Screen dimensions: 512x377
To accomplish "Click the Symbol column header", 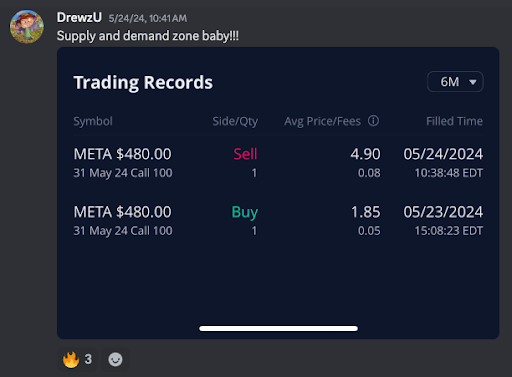I will click(93, 121).
